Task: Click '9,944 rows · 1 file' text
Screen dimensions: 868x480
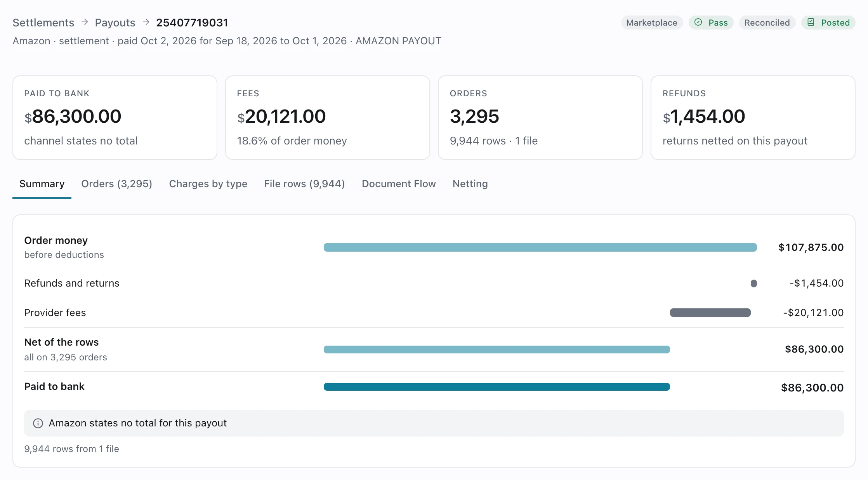Action: [x=493, y=141]
